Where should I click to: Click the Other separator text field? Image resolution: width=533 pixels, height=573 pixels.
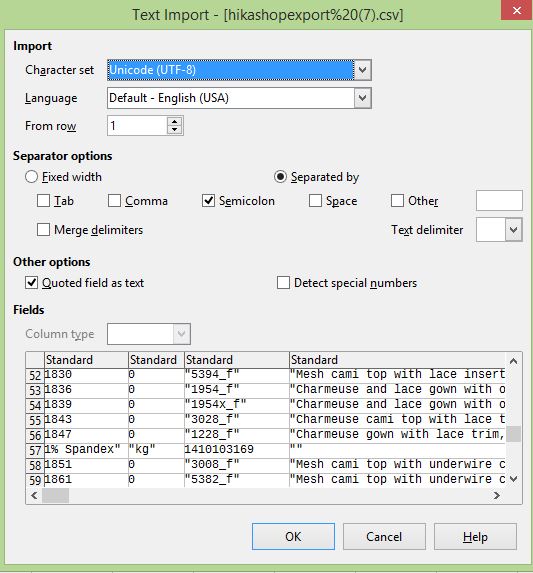pyautogui.click(x=499, y=200)
